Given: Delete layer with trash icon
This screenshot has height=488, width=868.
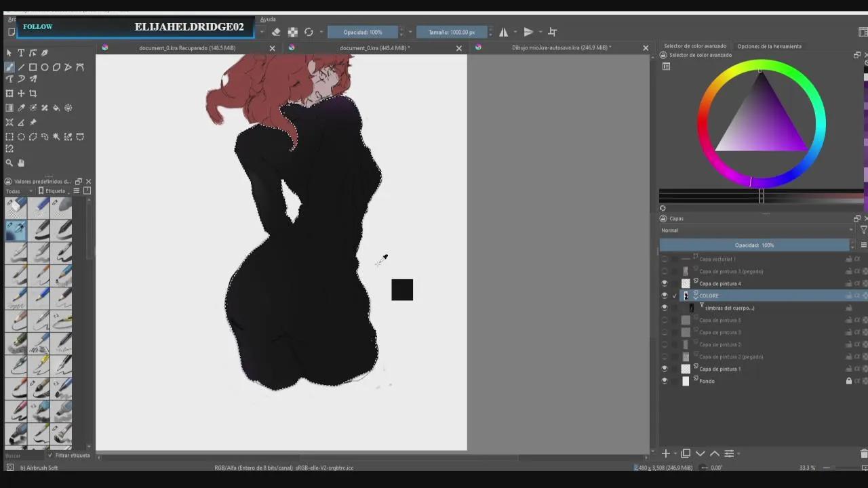Looking at the screenshot, I should pyautogui.click(x=864, y=453).
